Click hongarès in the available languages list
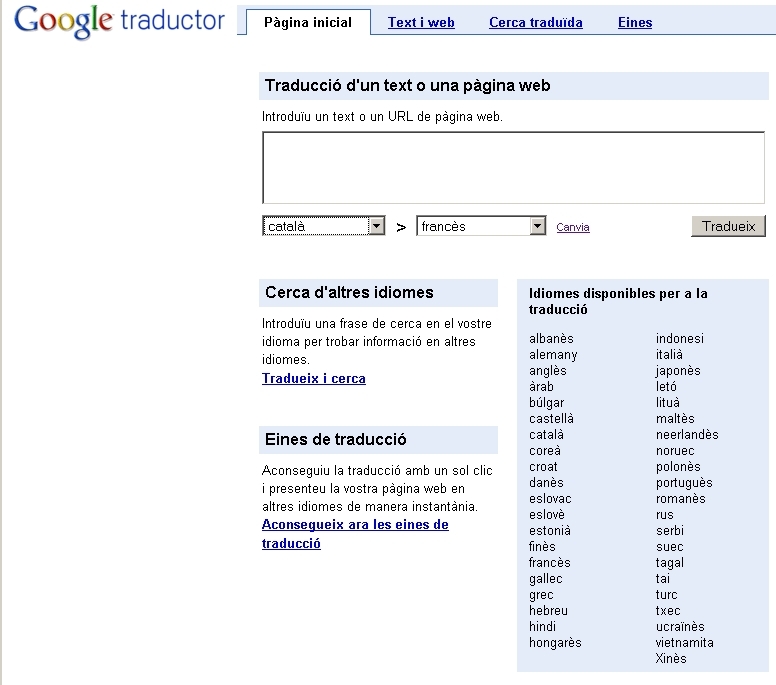The image size is (776, 685). pyautogui.click(x=555, y=643)
